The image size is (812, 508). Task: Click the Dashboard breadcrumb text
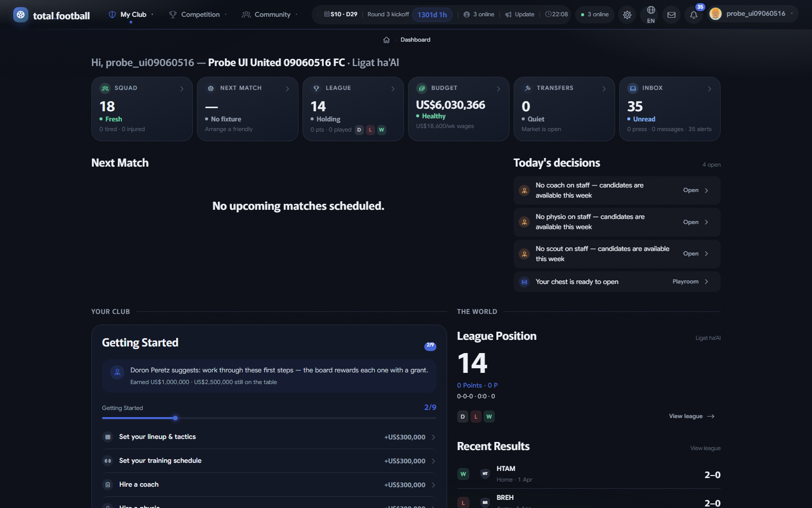(415, 40)
